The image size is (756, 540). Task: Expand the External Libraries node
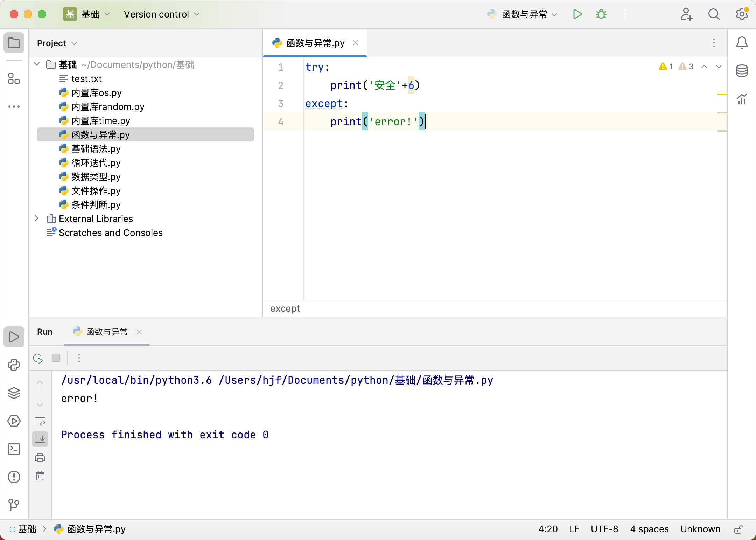(37, 219)
